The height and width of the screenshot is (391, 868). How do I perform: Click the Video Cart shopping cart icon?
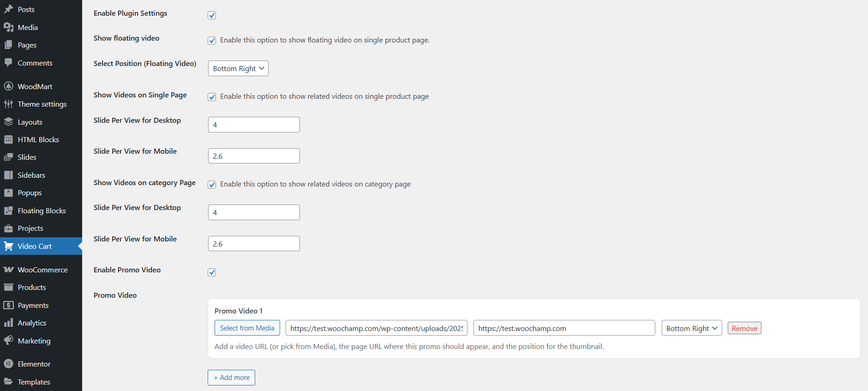point(8,246)
